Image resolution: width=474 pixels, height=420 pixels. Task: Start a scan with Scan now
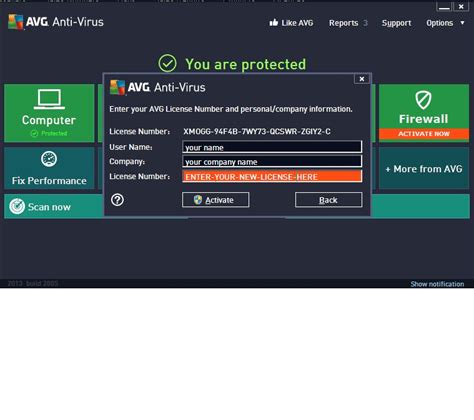49,207
